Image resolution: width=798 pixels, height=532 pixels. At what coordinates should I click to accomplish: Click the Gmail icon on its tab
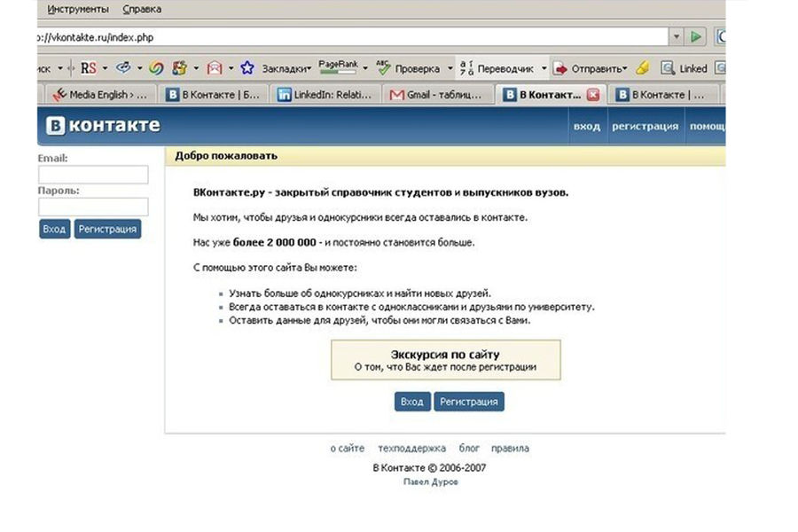(x=397, y=95)
